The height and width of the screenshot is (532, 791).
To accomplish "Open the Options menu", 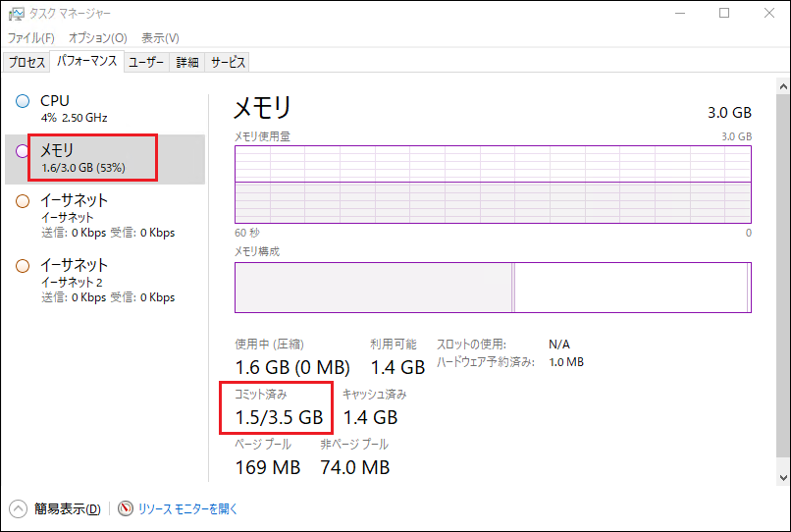I will click(98, 37).
